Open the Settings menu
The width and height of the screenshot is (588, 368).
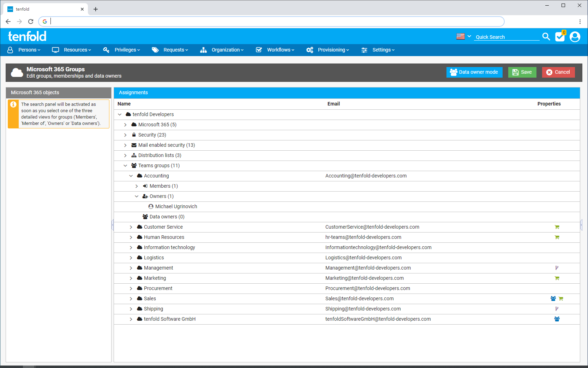tap(378, 50)
